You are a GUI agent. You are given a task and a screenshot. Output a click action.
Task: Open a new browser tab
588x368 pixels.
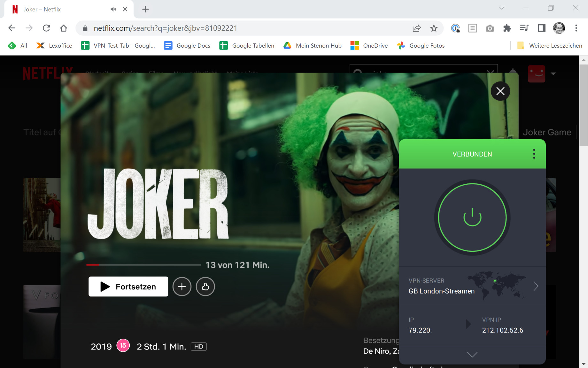pyautogui.click(x=145, y=9)
